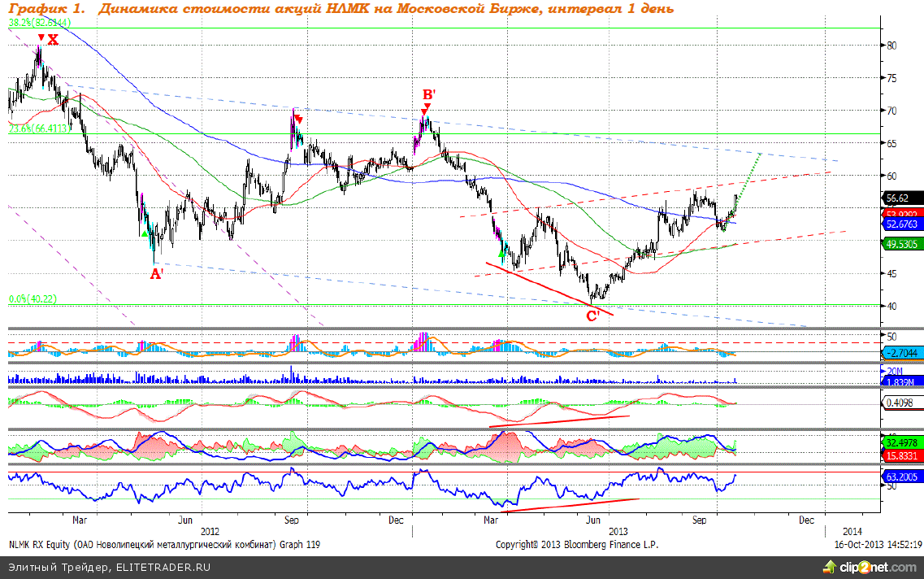924x579 pixels.
Task: Select the 1.839M volume value tag
Action: tap(899, 381)
